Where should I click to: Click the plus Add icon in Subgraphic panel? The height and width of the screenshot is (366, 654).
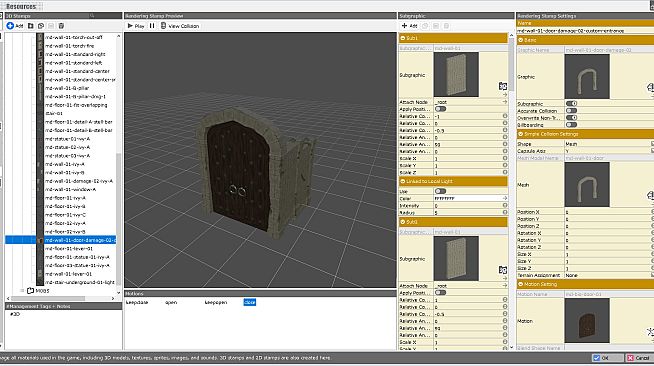404,26
